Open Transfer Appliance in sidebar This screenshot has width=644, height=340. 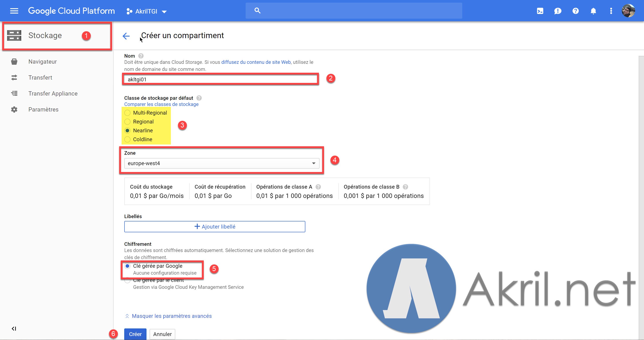pos(53,94)
